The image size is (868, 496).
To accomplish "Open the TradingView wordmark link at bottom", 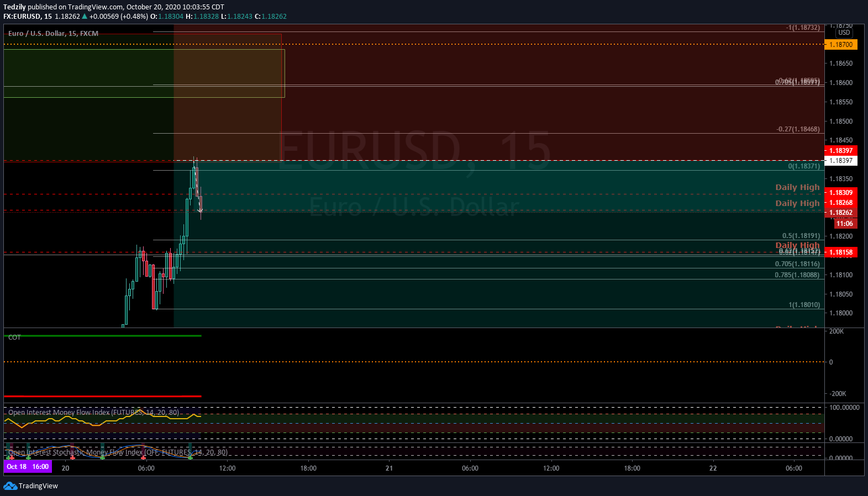I will [x=38, y=486].
